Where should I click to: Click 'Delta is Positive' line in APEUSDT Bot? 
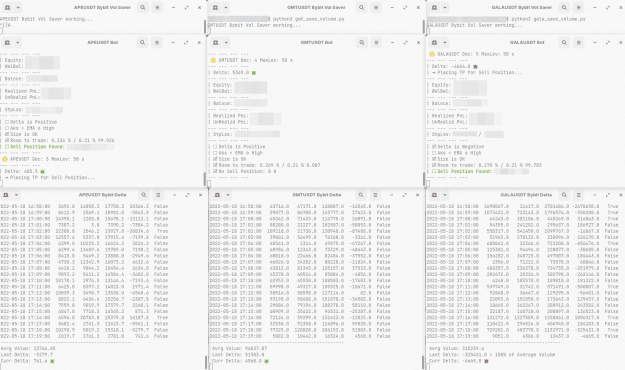[31, 122]
